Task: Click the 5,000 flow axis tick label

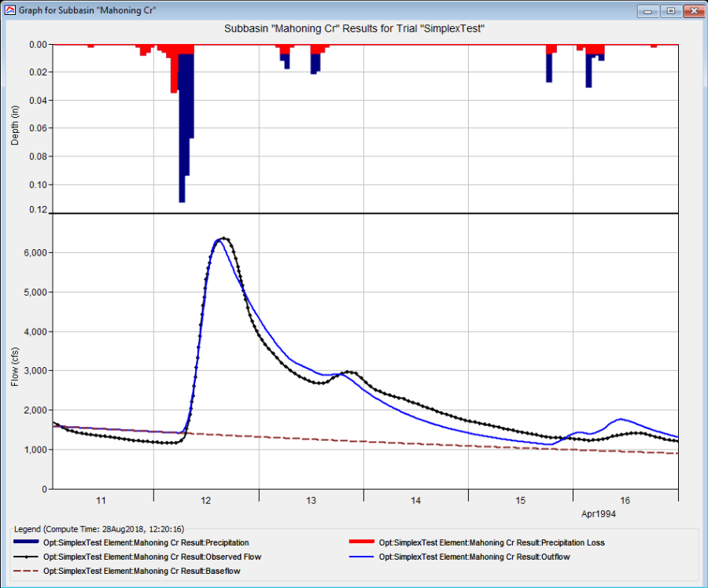Action: point(35,292)
